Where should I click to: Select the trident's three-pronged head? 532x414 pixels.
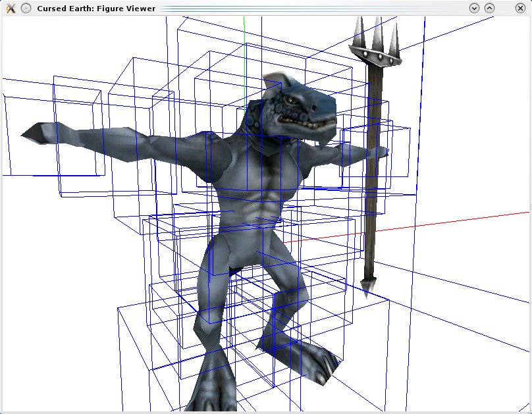coord(374,43)
